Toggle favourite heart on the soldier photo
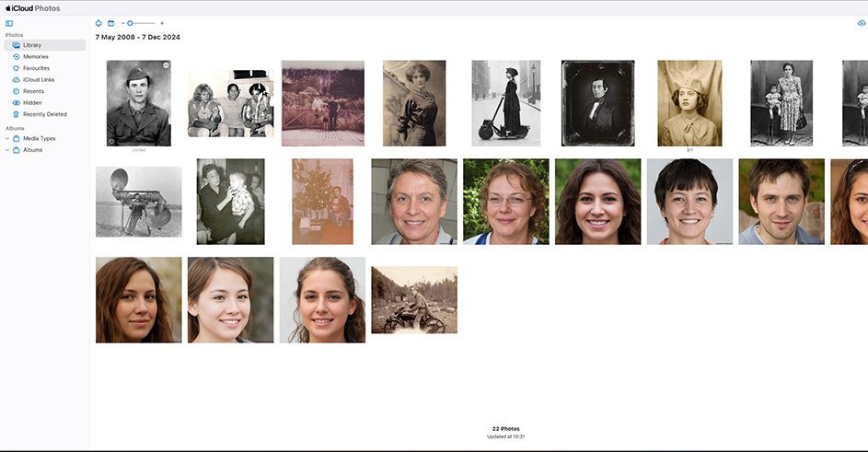Viewport: 868px width, 452px height. (x=110, y=142)
